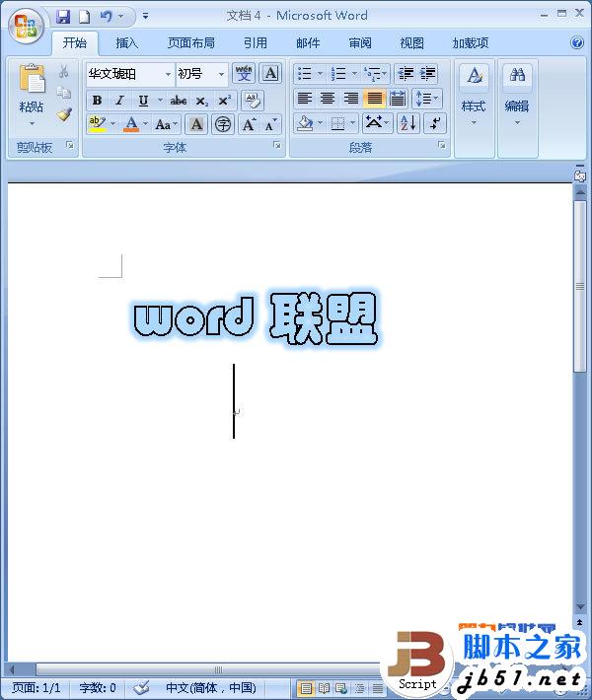Image resolution: width=592 pixels, height=700 pixels.
Task: Switch to the 开始 tab
Action: pos(75,43)
